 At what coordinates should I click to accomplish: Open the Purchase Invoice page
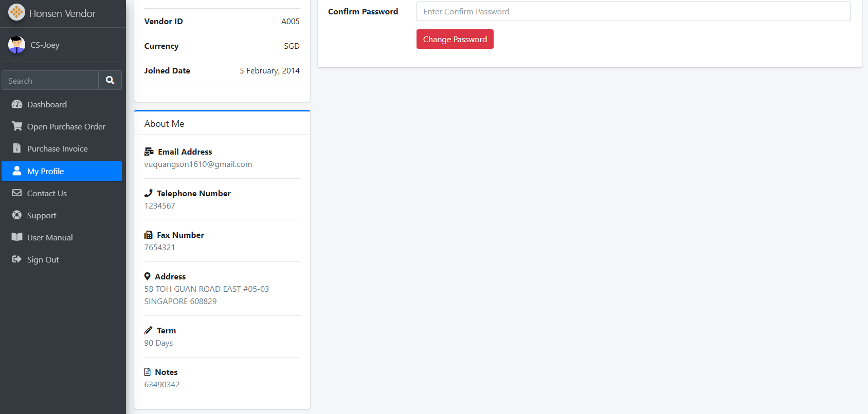click(x=57, y=149)
